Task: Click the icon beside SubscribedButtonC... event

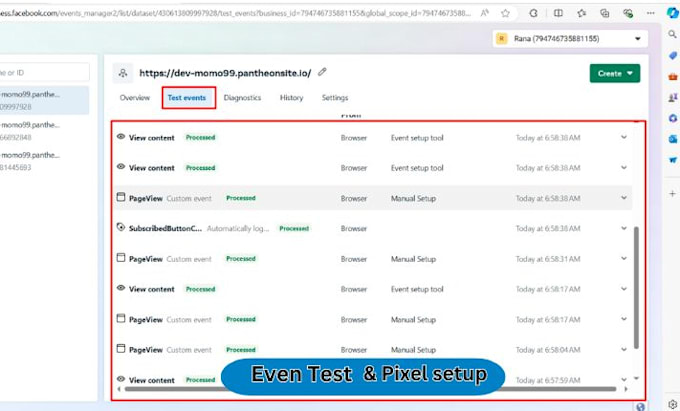Action: click(121, 227)
